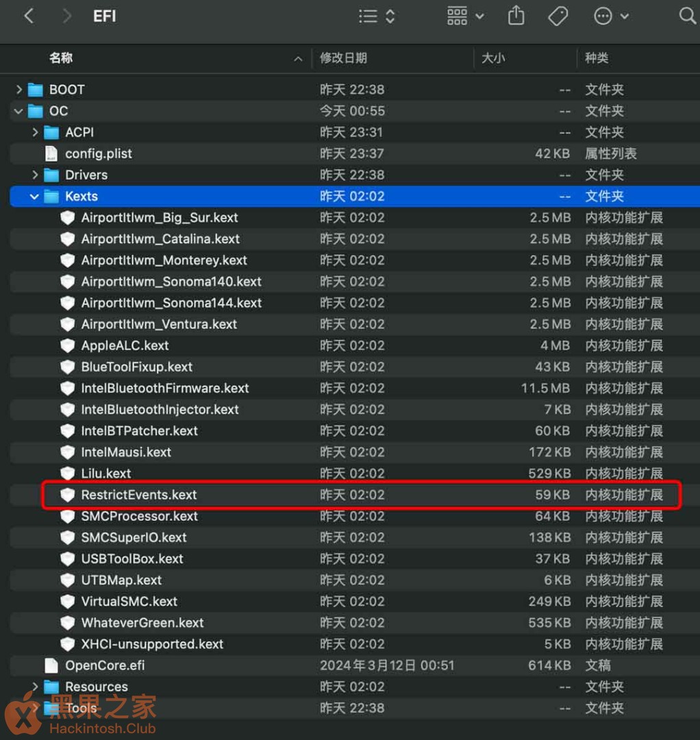Click the UTBMap.kext file name

coord(121,580)
